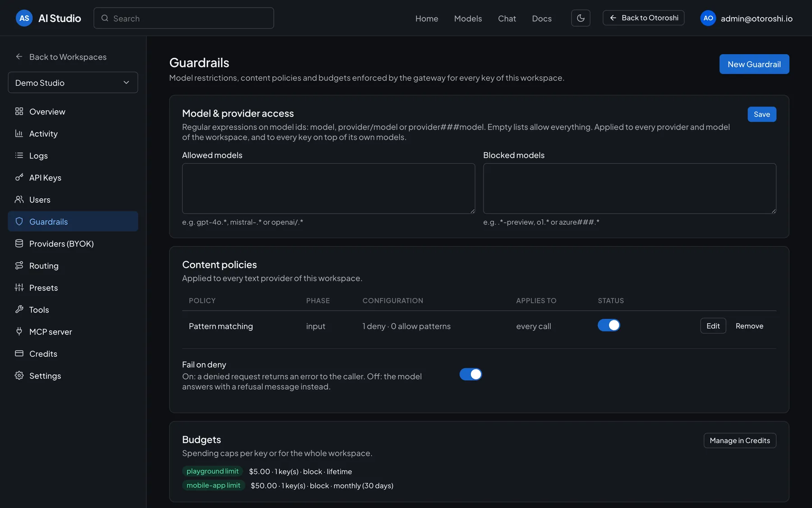Click the Providers database icon
Viewport: 812px width, 508px height.
point(19,243)
